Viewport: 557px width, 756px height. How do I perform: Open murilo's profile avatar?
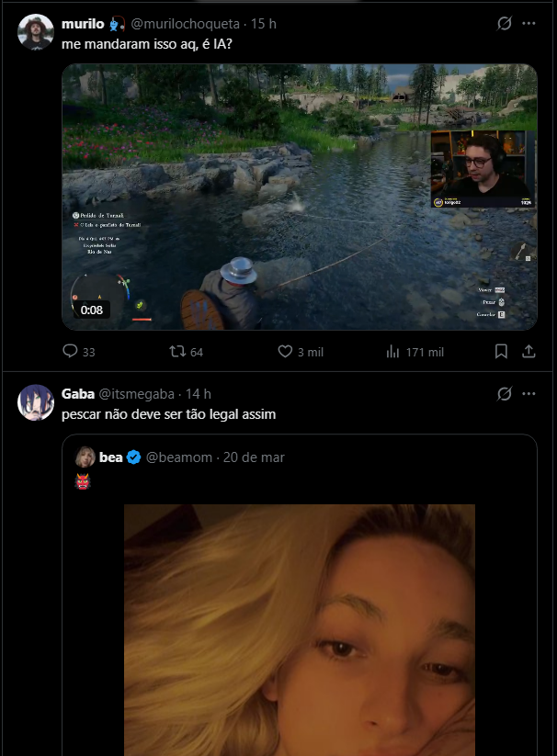click(36, 32)
